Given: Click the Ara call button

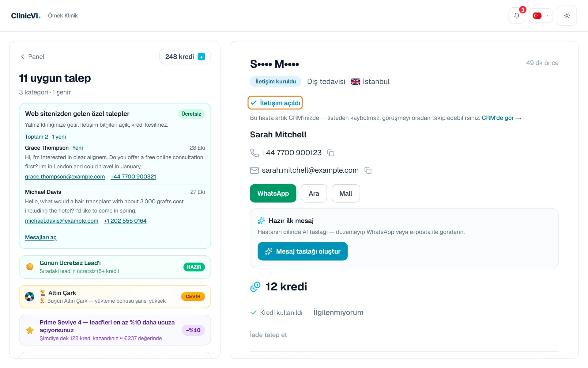Looking at the screenshot, I should click(x=314, y=194).
